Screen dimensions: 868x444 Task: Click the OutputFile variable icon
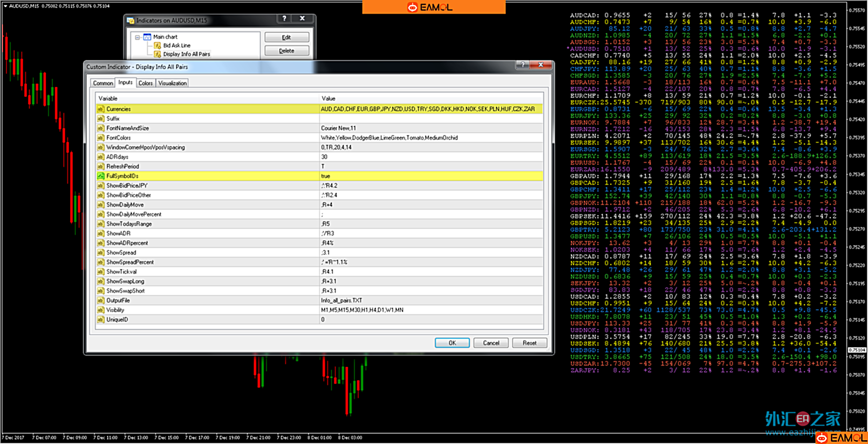tap(100, 300)
